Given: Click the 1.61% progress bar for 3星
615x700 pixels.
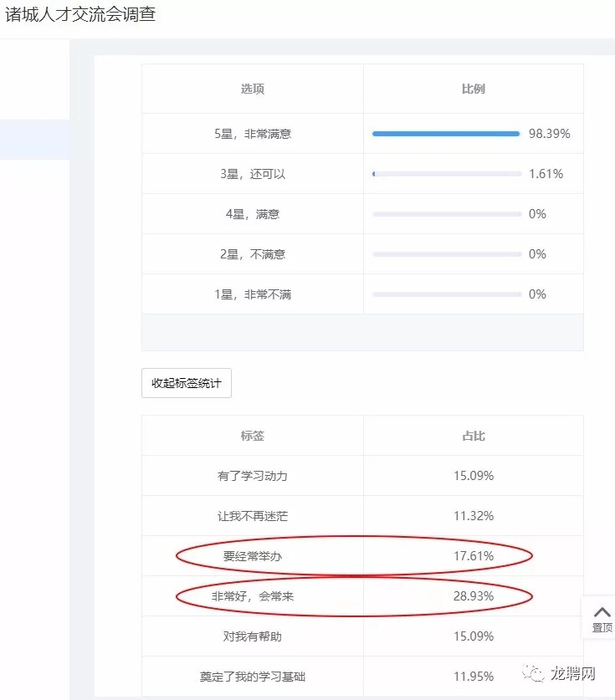Looking at the screenshot, I should pos(447,174).
